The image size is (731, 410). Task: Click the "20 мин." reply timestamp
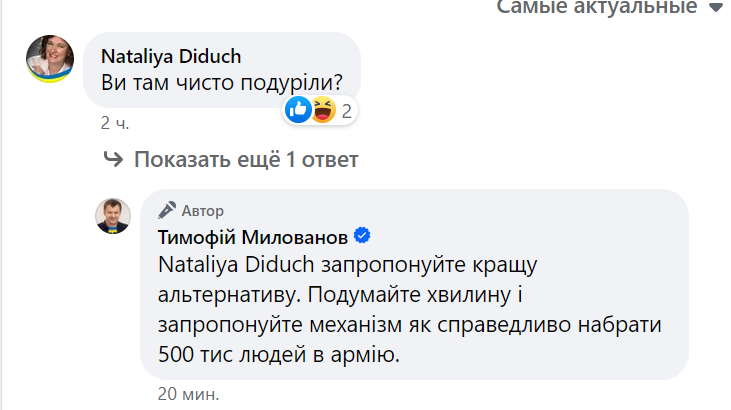coord(188,393)
